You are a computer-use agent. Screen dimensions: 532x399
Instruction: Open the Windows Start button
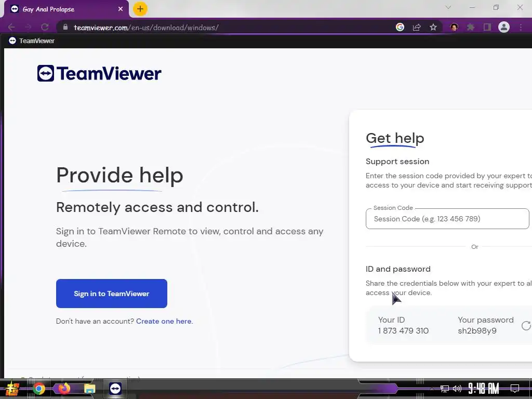point(12,389)
